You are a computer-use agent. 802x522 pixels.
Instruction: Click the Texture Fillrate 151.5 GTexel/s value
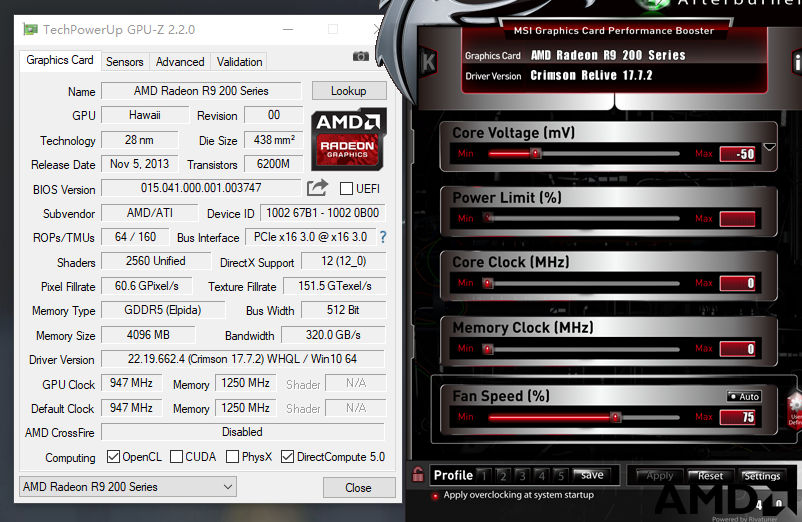pos(335,286)
